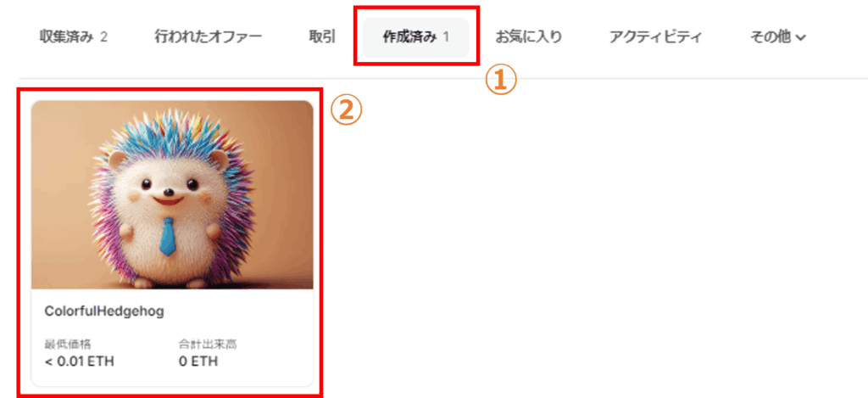Go to the お気に入り tab
This screenshot has width=868, height=398.
pos(529,37)
